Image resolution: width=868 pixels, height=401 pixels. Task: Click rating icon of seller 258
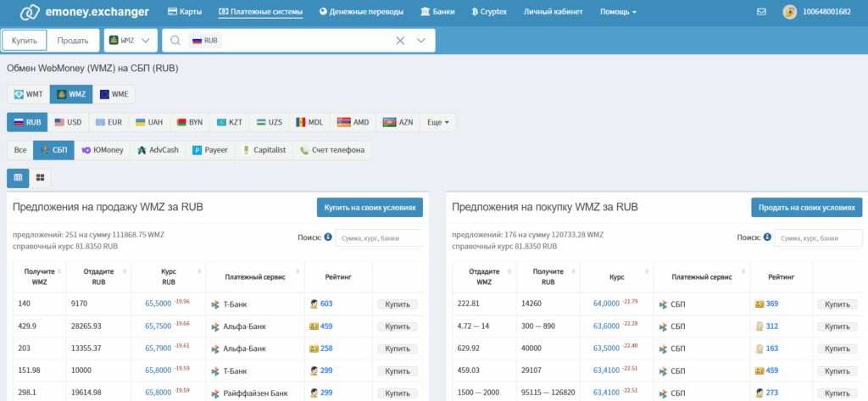314,348
